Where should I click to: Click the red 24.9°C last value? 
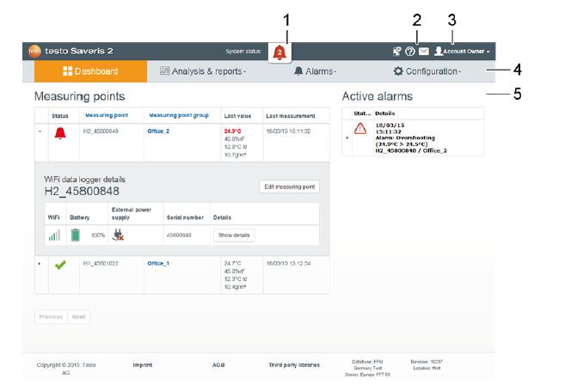tap(232, 132)
